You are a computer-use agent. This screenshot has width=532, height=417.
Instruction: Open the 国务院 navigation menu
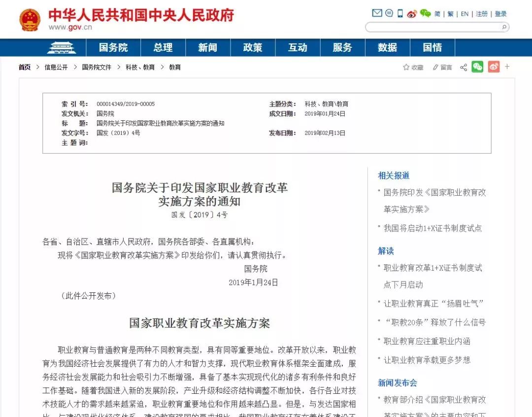pos(113,47)
